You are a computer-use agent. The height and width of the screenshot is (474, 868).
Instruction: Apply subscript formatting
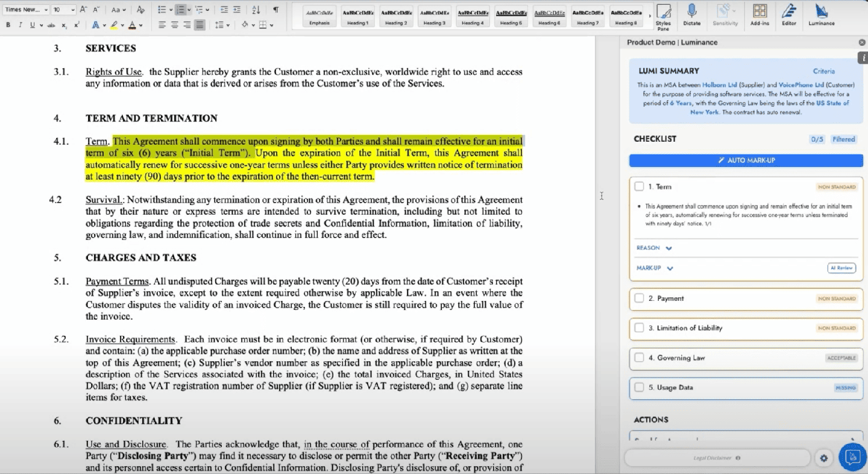click(x=64, y=25)
